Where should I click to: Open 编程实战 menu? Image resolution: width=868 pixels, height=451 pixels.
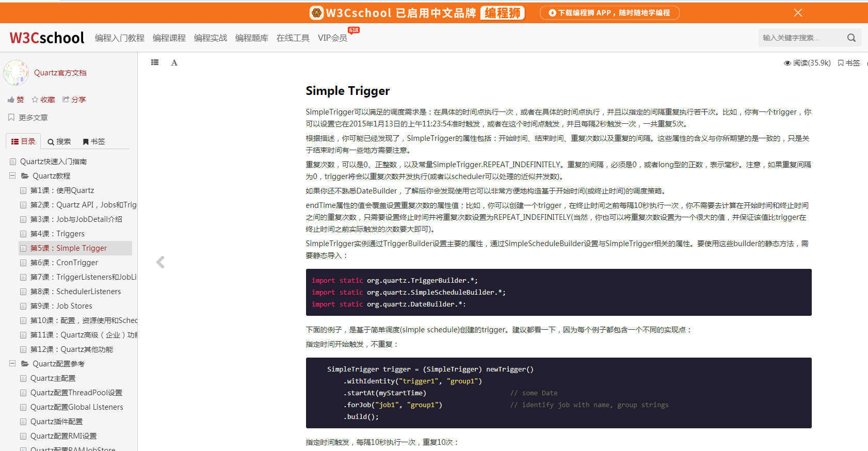(211, 38)
